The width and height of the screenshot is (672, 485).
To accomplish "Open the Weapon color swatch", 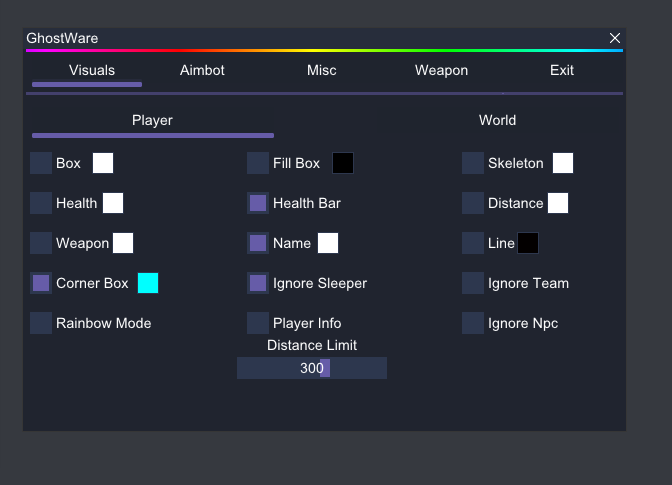I will pos(123,243).
